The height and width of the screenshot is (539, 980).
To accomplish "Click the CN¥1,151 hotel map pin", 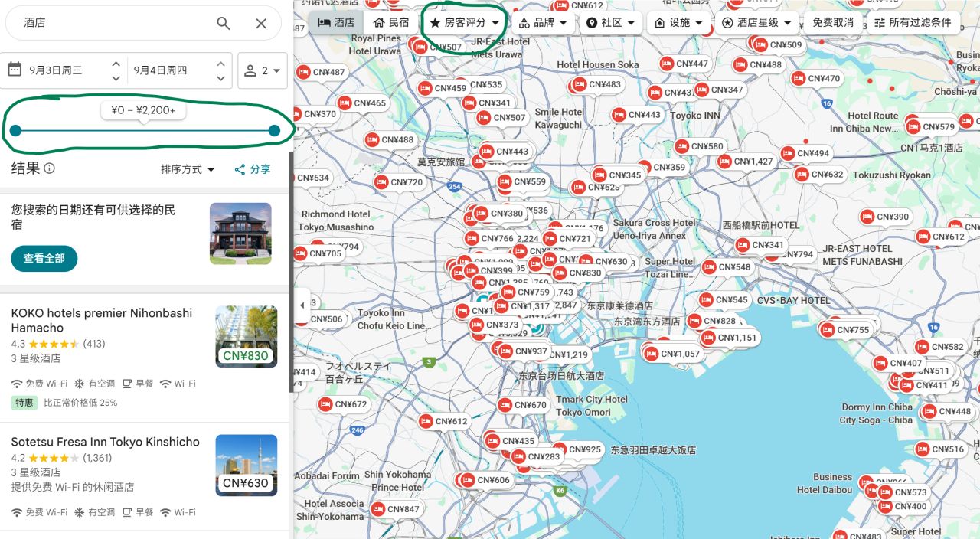I will click(729, 338).
